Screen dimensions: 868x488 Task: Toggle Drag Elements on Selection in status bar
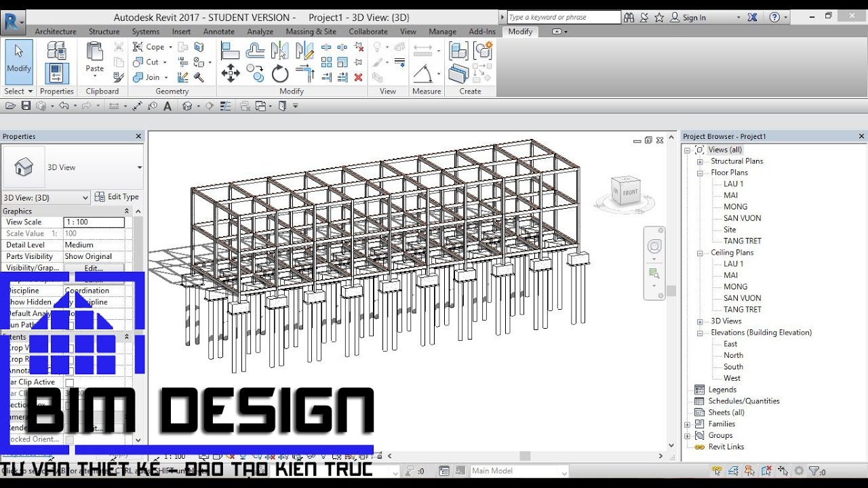coord(783,471)
